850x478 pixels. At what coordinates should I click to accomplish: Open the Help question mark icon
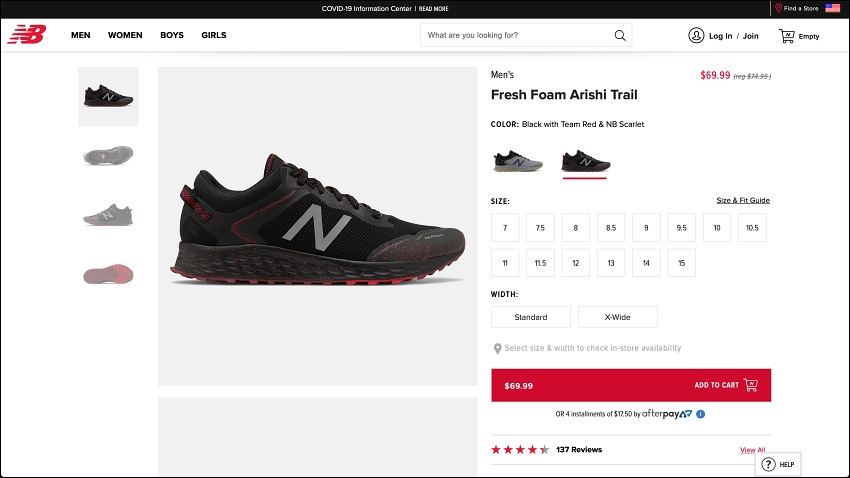(768, 464)
